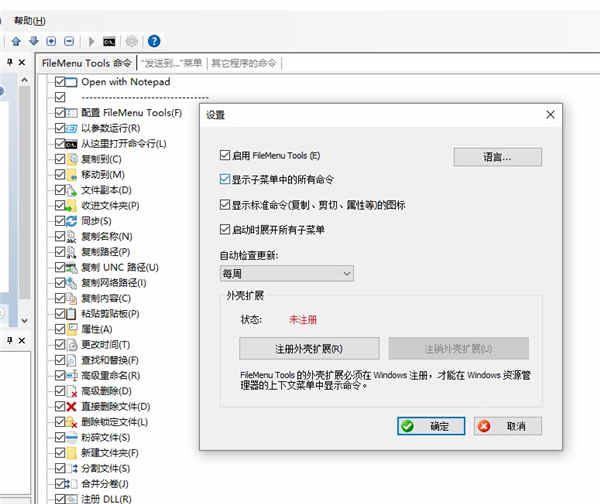600x504 pixels.
Task: Click the 语言... button
Action: (497, 157)
